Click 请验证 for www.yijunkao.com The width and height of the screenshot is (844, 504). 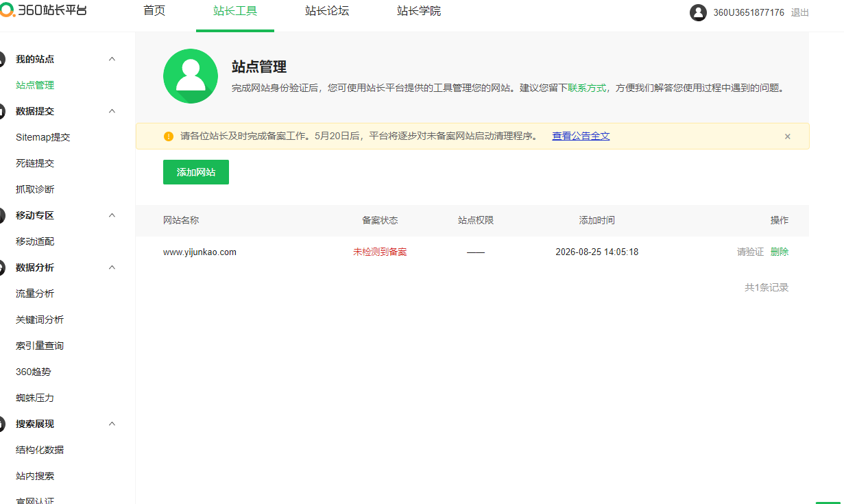[x=750, y=252]
